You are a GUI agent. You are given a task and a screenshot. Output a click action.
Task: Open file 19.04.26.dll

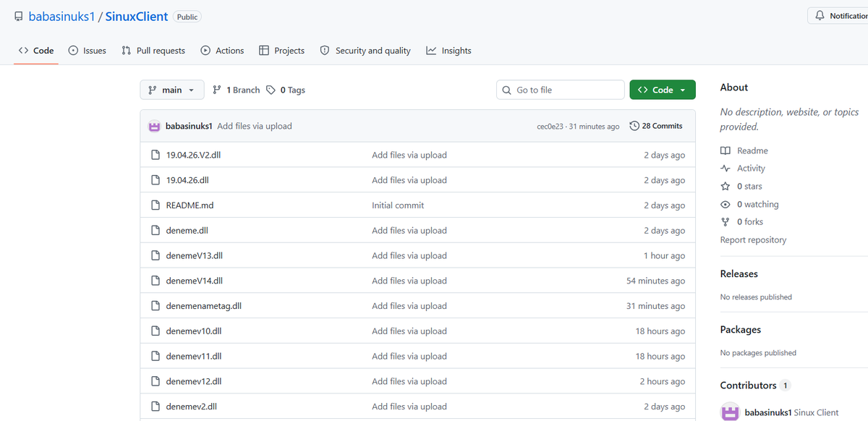[187, 180]
